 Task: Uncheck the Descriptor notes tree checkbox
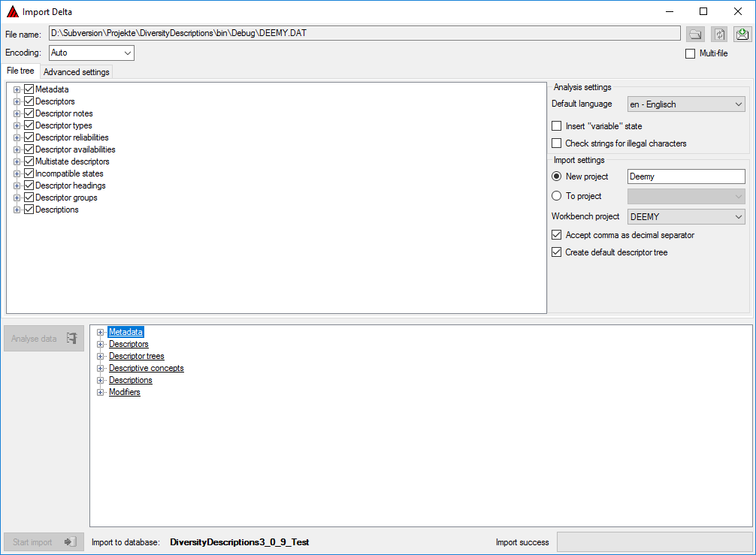(29, 113)
